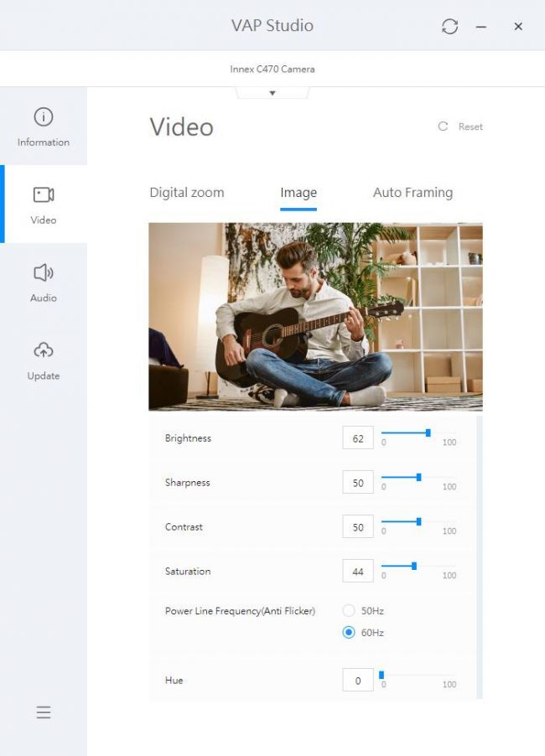The height and width of the screenshot is (756, 545).
Task: Switch to the Auto Framing tab
Action: pyautogui.click(x=413, y=193)
